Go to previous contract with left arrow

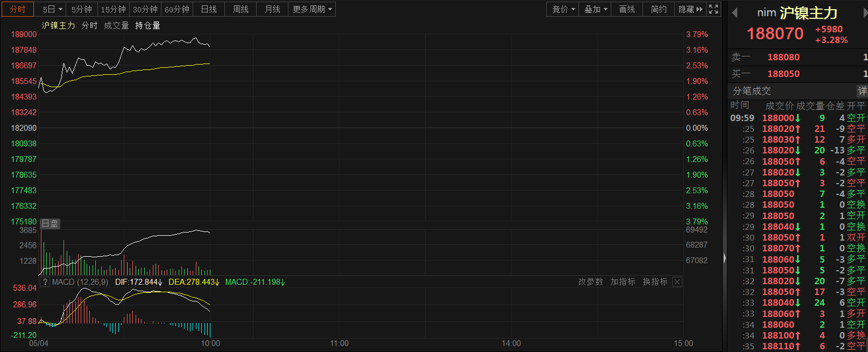(735, 13)
